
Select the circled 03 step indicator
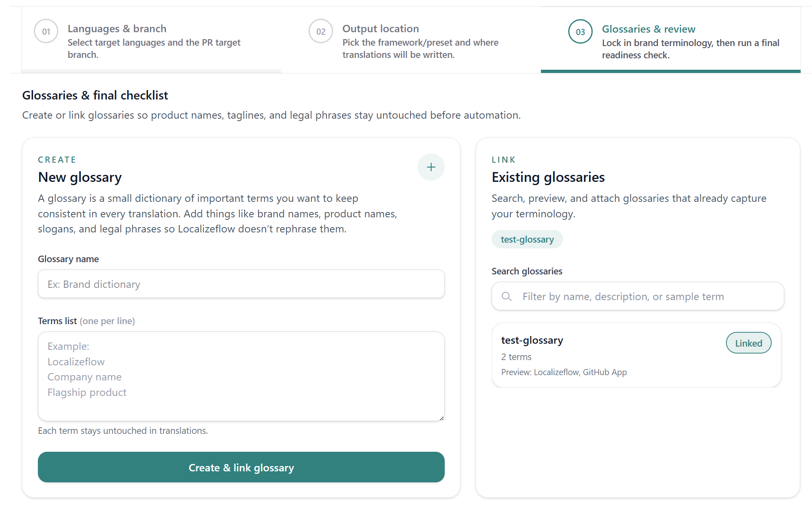580,31
